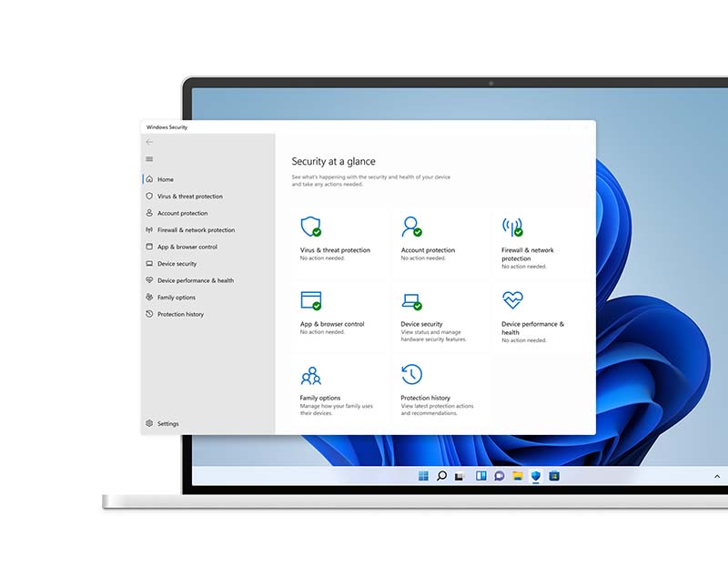Image resolution: width=728 pixels, height=577 pixels.
Task: Click 'View status and manage hardware security features' text
Action: point(433,336)
